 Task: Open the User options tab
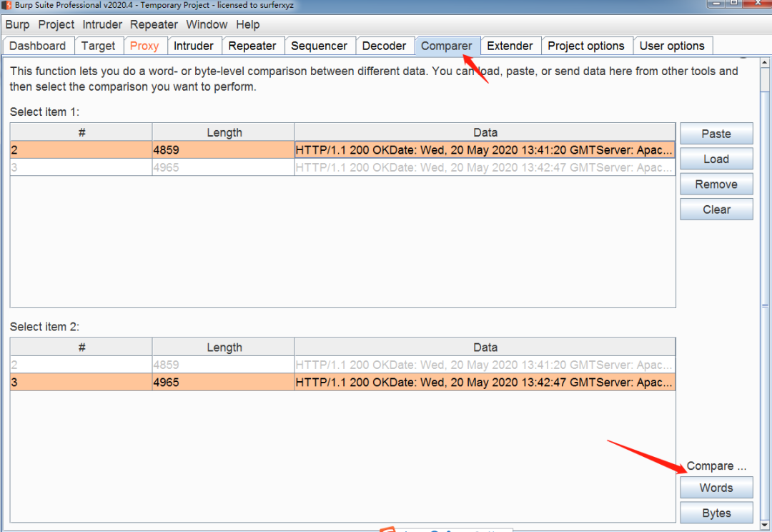pyautogui.click(x=672, y=46)
